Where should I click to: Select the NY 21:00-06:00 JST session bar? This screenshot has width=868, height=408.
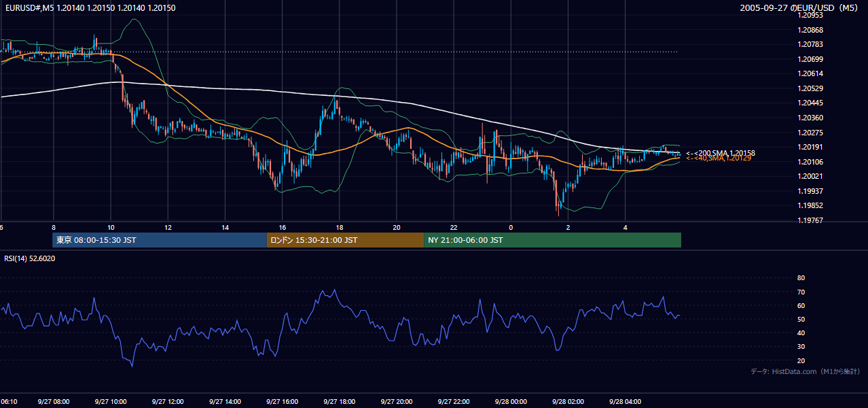tap(553, 240)
